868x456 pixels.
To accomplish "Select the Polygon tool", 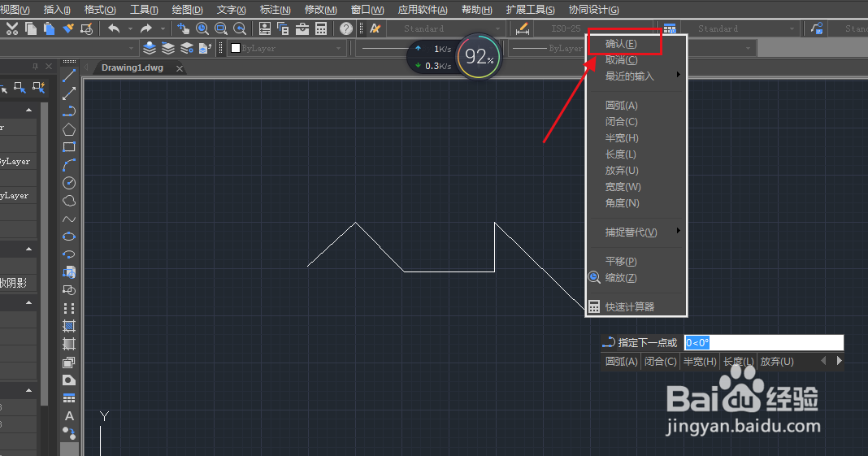I will click(x=69, y=129).
